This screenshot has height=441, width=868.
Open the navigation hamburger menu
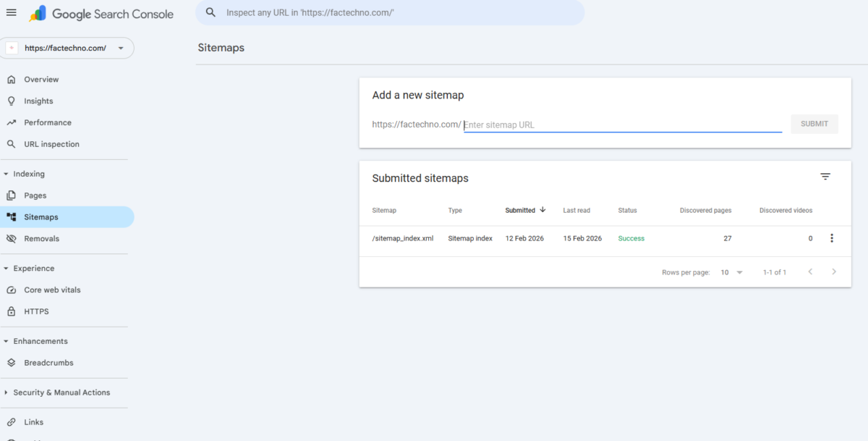point(11,12)
